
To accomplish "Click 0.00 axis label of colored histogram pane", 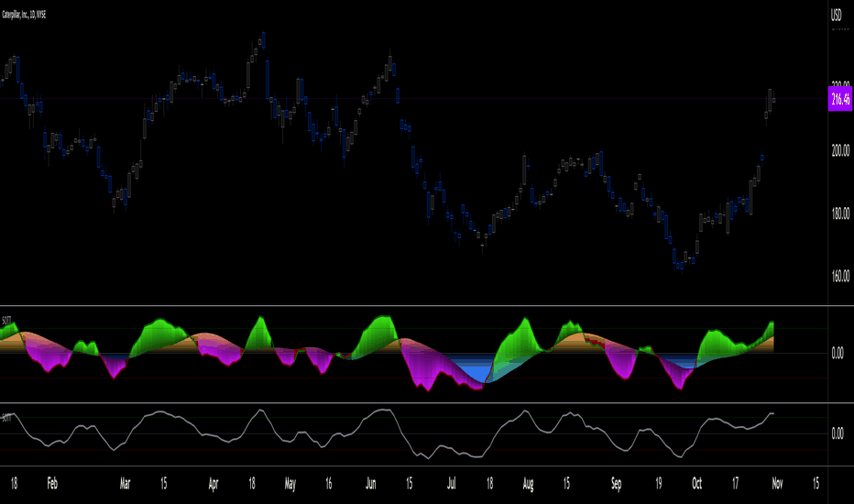I will [x=838, y=353].
